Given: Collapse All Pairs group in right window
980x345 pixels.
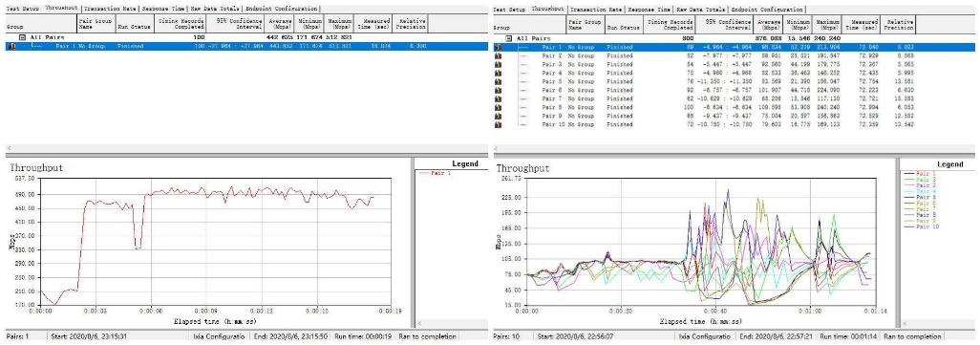Looking at the screenshot, I should [510, 39].
